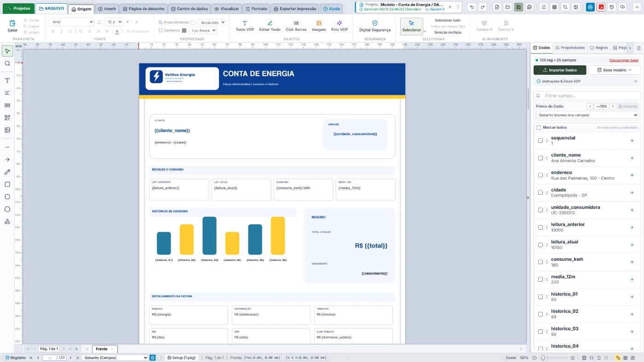Click the Setup (1 pág) button

pos(181,357)
